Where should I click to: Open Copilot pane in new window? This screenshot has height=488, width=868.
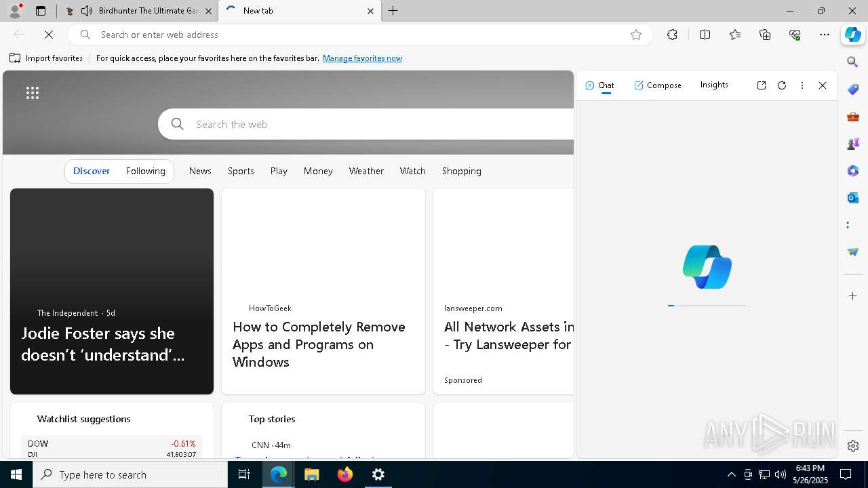pos(762,85)
